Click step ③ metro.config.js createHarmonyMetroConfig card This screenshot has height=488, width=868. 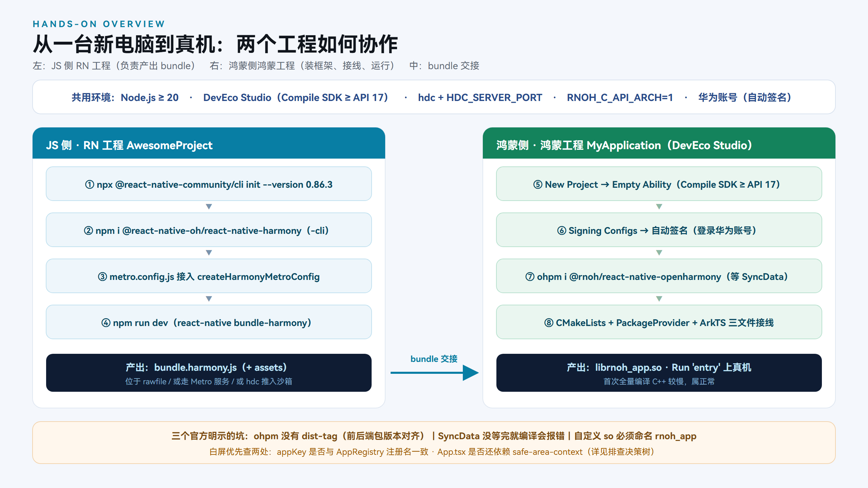tap(209, 276)
